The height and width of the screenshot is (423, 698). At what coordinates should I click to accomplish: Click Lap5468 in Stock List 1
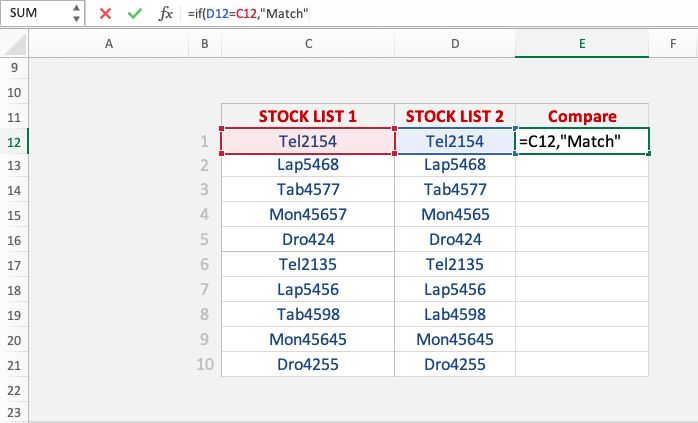pyautogui.click(x=308, y=165)
